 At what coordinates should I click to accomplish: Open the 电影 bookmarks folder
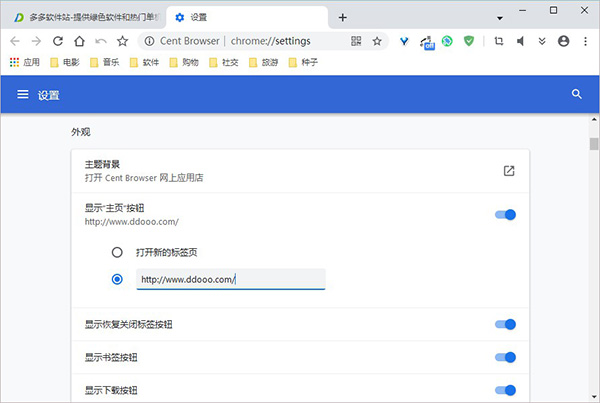(65, 62)
